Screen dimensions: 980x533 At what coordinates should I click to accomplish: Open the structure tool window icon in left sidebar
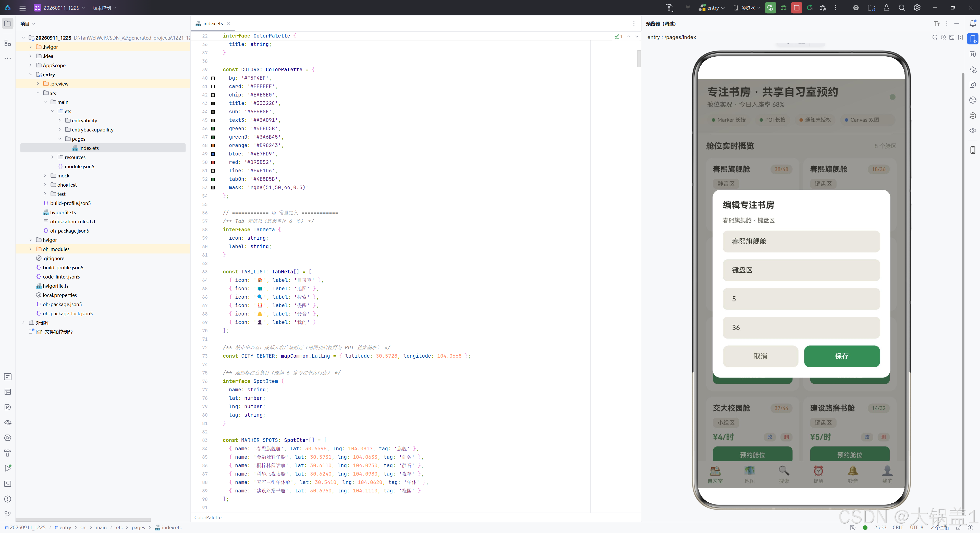[8, 43]
